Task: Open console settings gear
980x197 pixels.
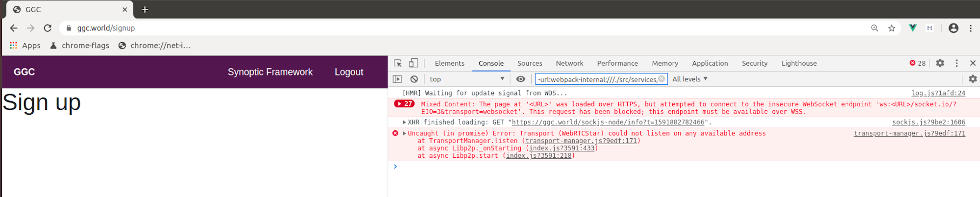Action: click(x=973, y=79)
